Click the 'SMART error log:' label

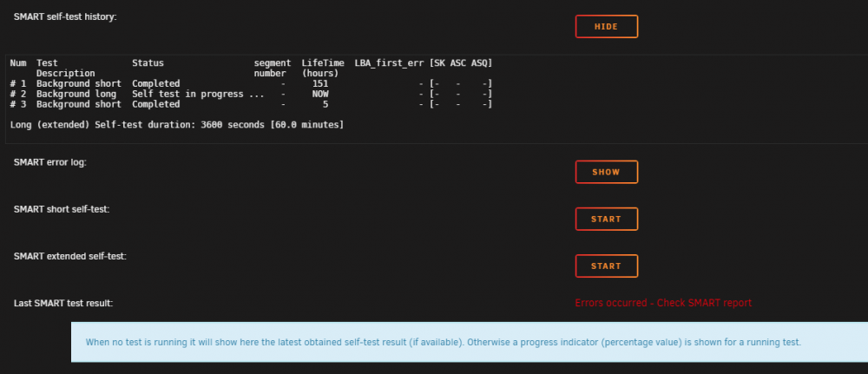50,162
